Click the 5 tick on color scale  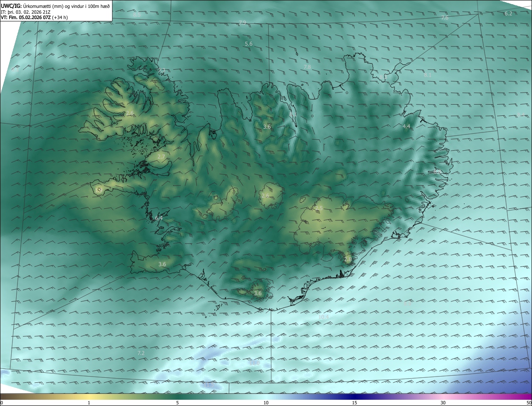click(x=177, y=403)
